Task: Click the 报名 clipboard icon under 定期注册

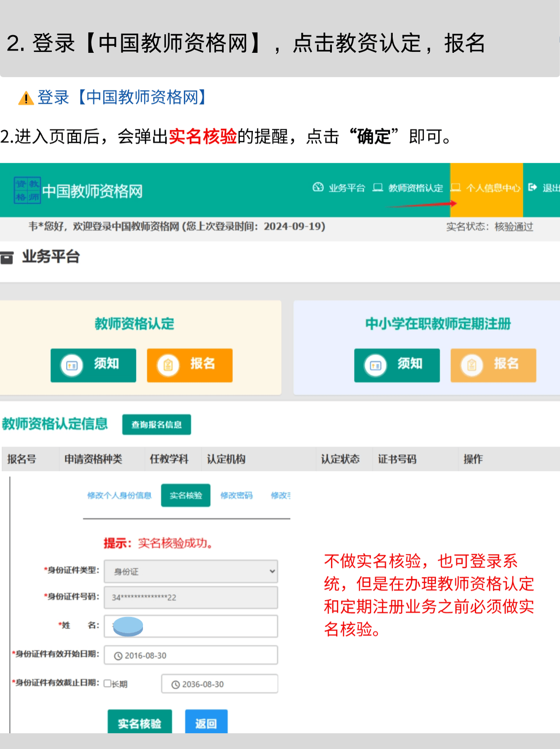Action: 472,365
